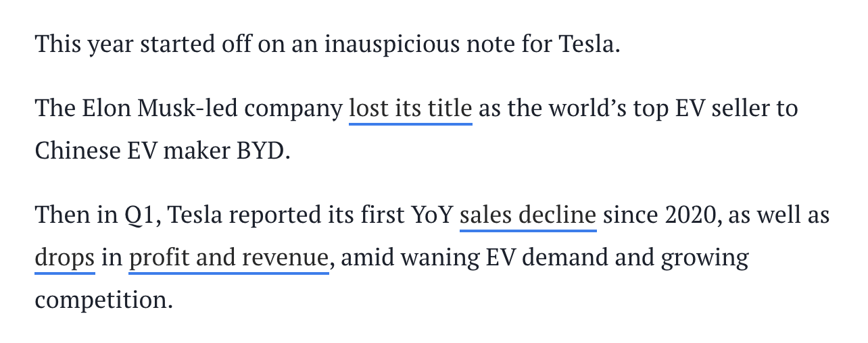Click the "drops" link

(64, 258)
